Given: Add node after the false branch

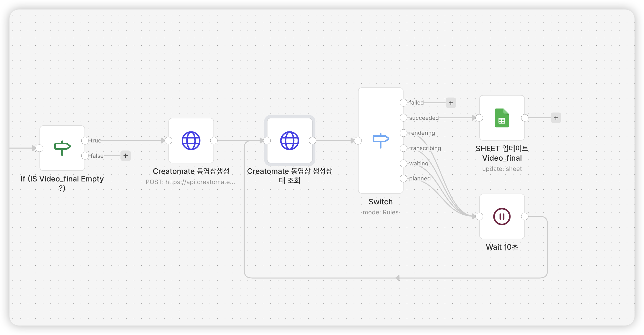Looking at the screenshot, I should point(126,156).
